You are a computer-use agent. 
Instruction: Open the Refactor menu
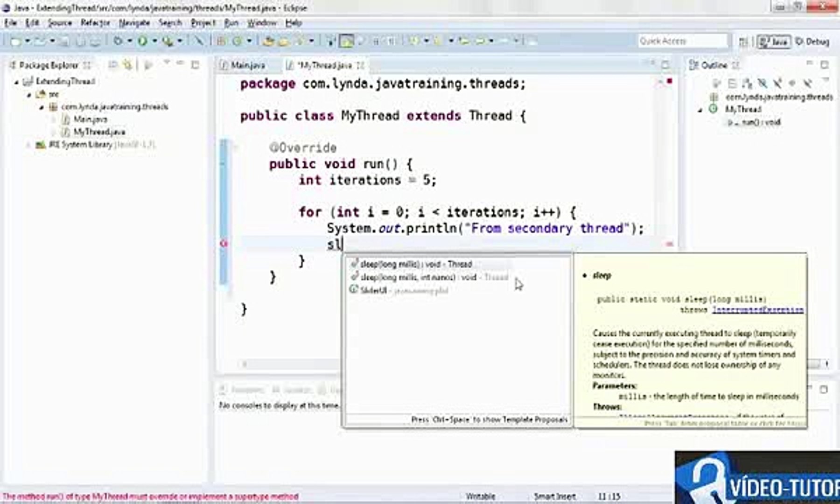pos(95,22)
